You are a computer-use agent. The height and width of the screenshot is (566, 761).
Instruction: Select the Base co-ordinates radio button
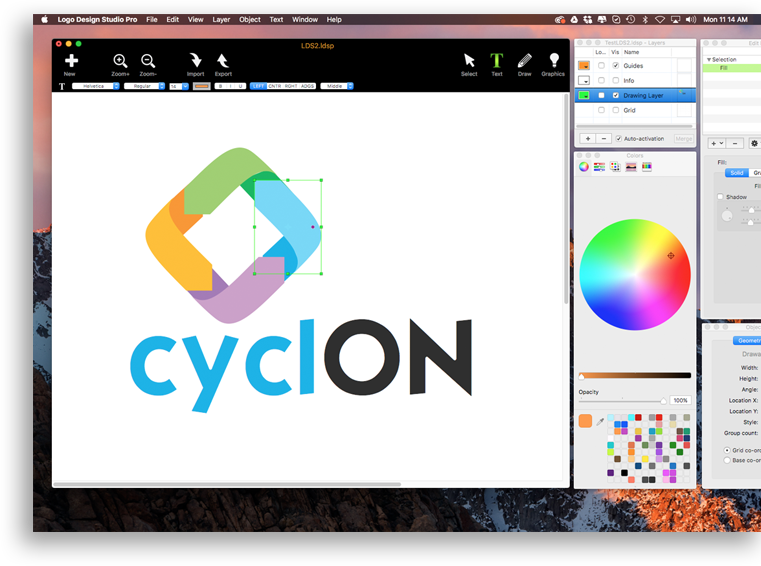727,460
